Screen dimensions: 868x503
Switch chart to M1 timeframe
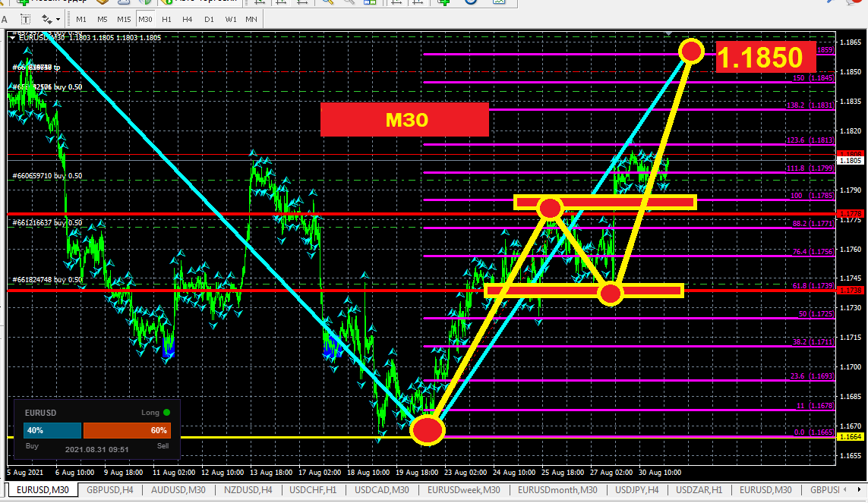click(x=81, y=20)
